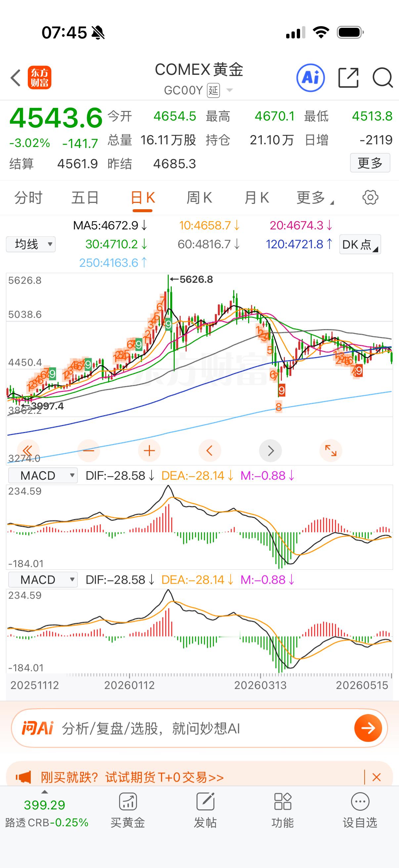The height and width of the screenshot is (868, 399).
Task: Expand chart to fullscreen icon
Action: tap(331, 451)
